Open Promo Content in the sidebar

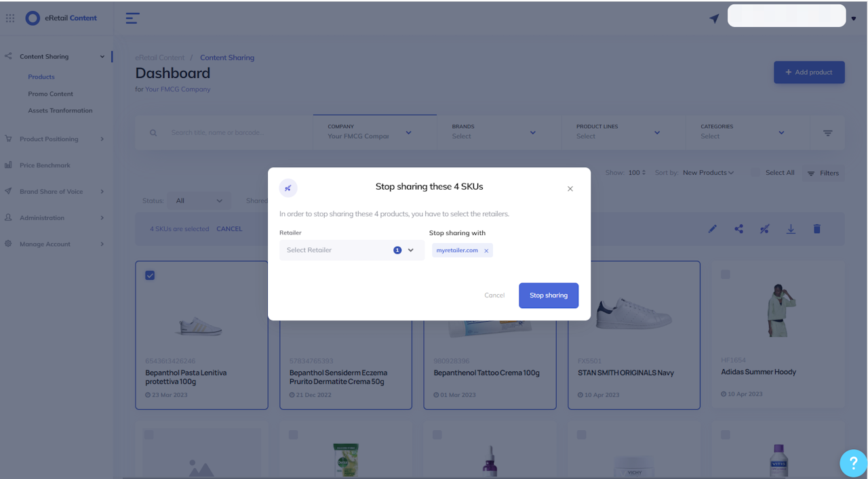[50, 94]
